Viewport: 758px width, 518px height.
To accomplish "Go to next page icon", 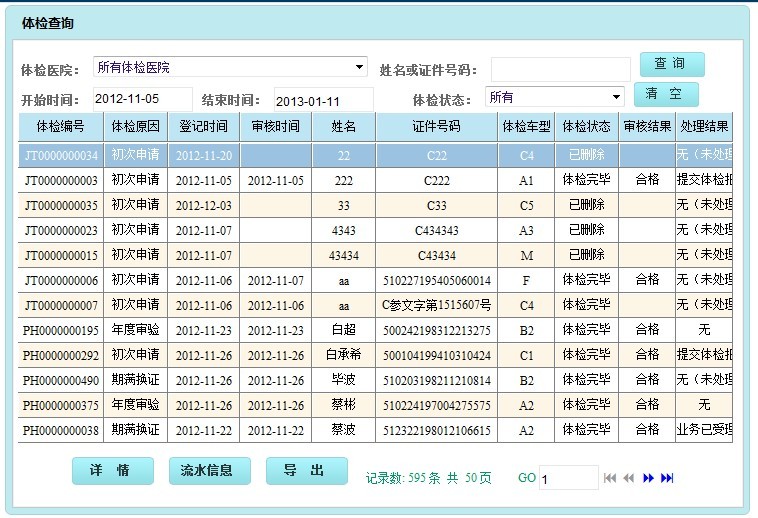I will [648, 478].
